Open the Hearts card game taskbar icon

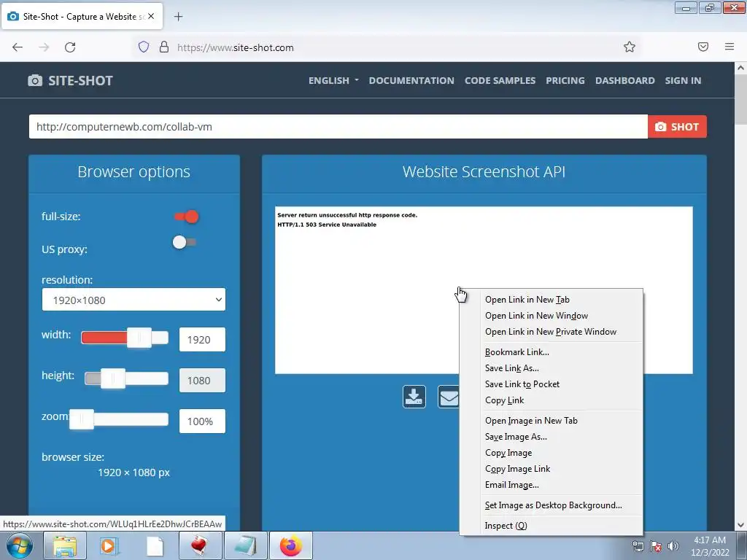coord(200,545)
